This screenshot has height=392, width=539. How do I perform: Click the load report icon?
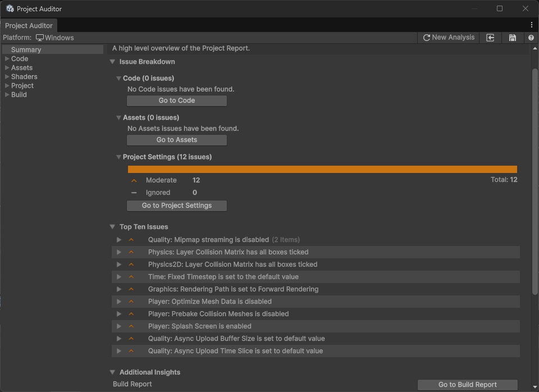490,38
